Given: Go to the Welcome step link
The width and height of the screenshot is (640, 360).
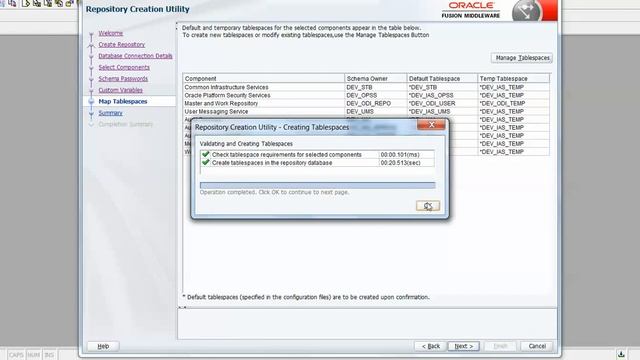Looking at the screenshot, I should 111,33.
